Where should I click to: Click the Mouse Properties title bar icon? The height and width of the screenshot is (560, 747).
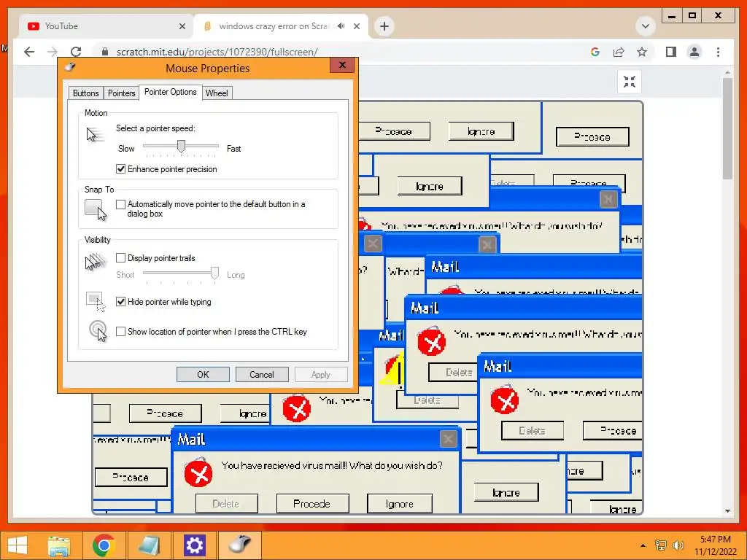point(71,67)
